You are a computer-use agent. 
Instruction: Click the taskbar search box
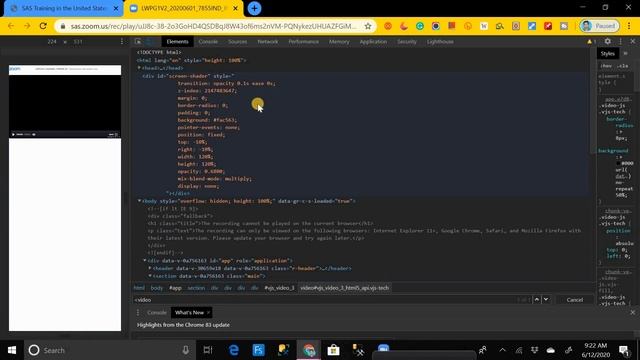click(x=110, y=350)
